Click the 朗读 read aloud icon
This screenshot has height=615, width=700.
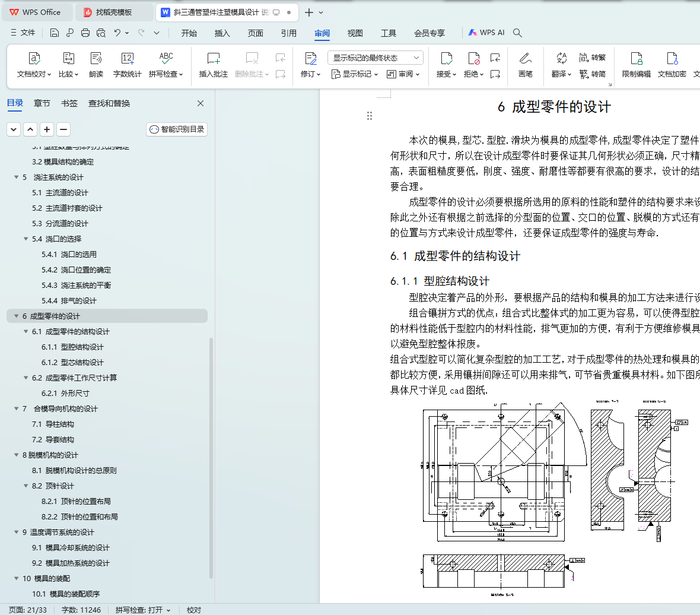pyautogui.click(x=96, y=65)
